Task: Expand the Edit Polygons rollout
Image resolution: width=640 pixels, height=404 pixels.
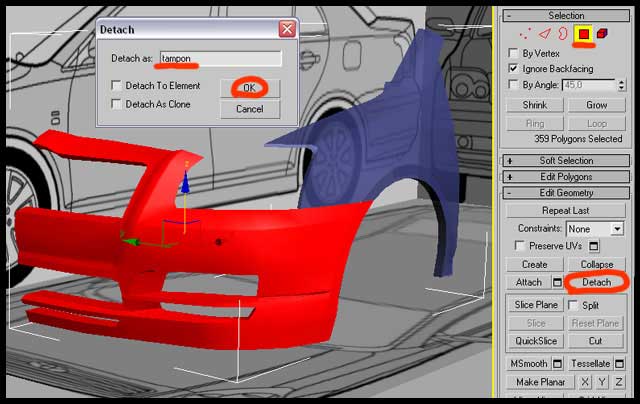Action: point(566,177)
